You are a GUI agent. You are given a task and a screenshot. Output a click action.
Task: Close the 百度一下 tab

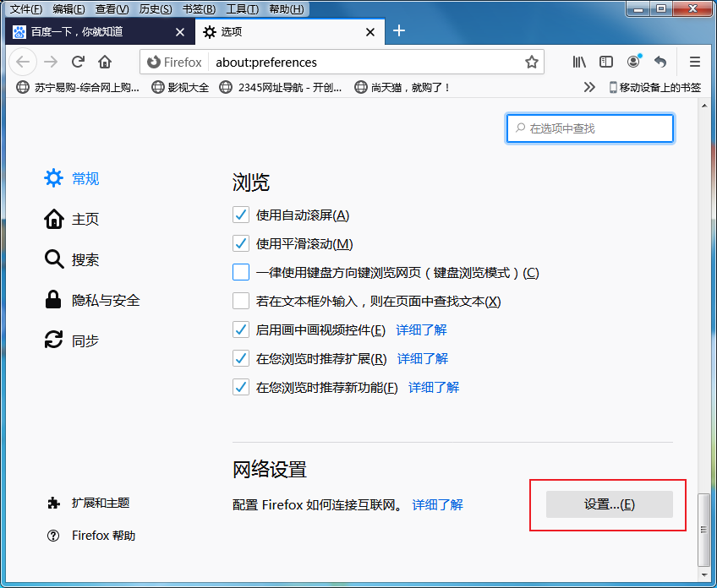(x=180, y=32)
